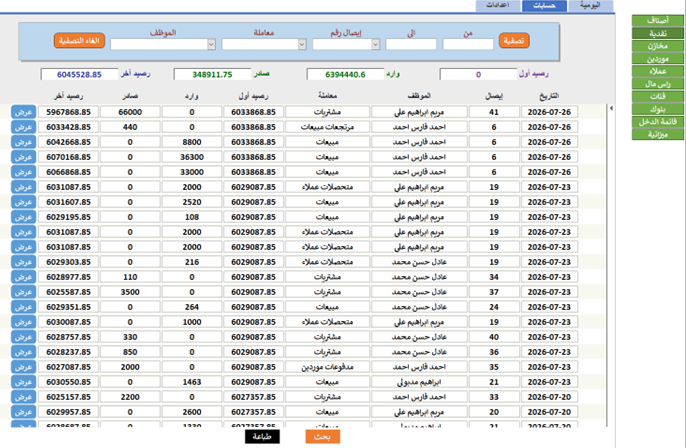Click عرض for the receipt 41 row
The height and width of the screenshot is (448, 686).
(x=24, y=112)
